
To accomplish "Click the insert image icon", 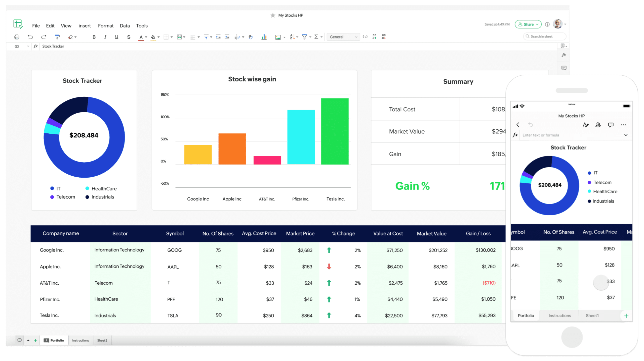I will tap(278, 37).
